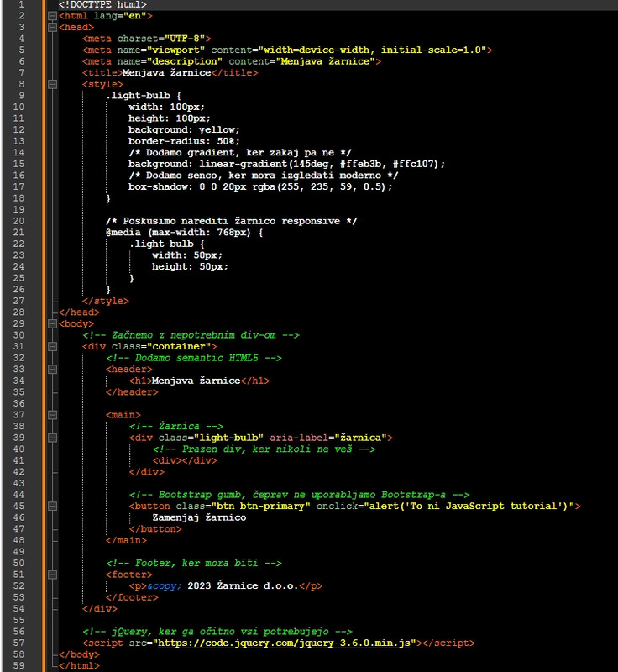Click the aria-label="žarnica" attribute
Viewport: 618px width, 672px height.
(328, 438)
